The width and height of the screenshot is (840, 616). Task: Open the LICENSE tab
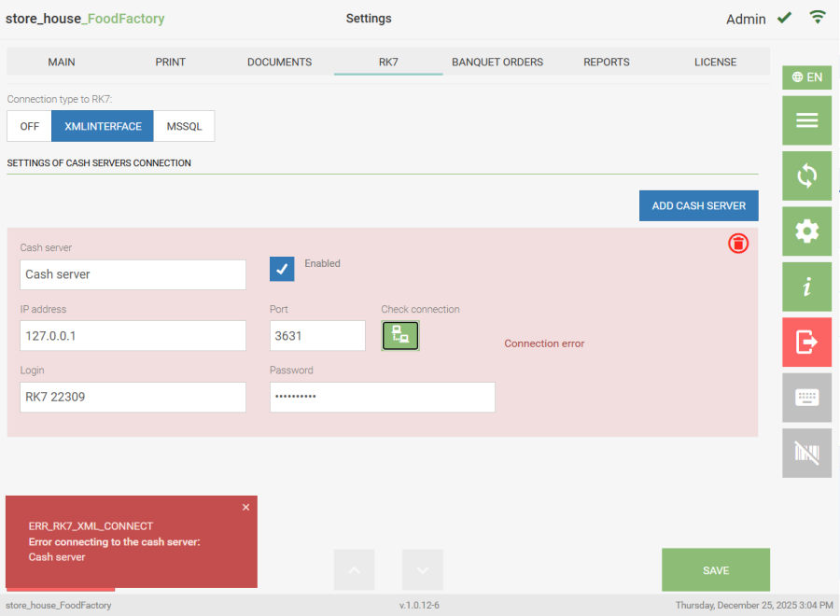(x=715, y=63)
